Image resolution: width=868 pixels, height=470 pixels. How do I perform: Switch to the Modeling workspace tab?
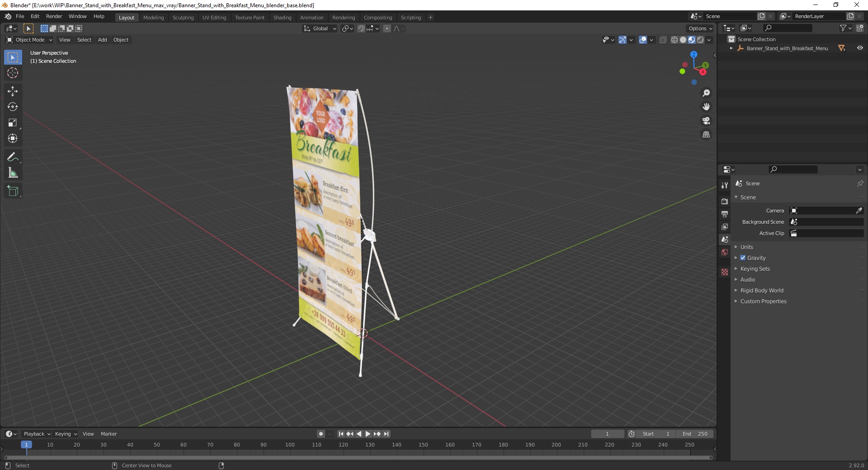pos(153,18)
